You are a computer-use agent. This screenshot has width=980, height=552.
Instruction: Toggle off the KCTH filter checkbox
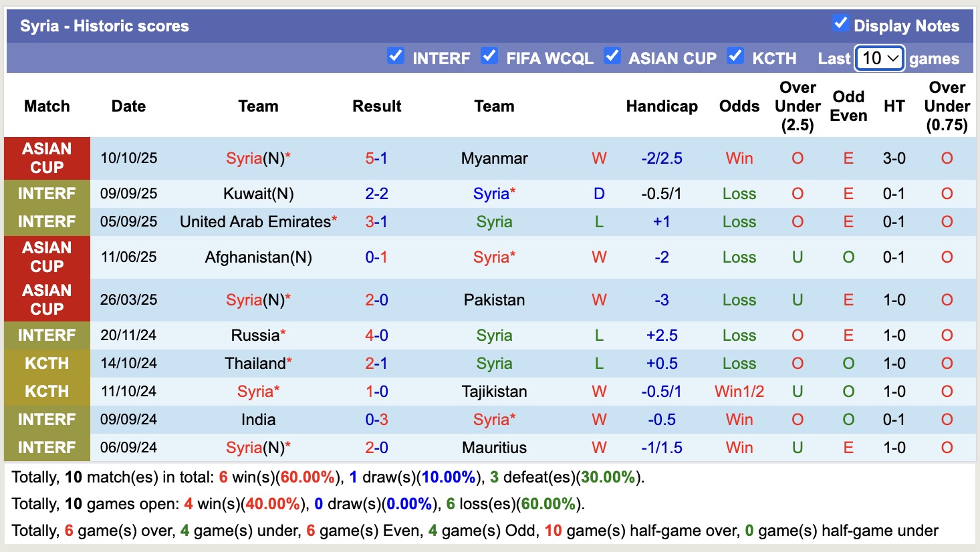coord(735,57)
